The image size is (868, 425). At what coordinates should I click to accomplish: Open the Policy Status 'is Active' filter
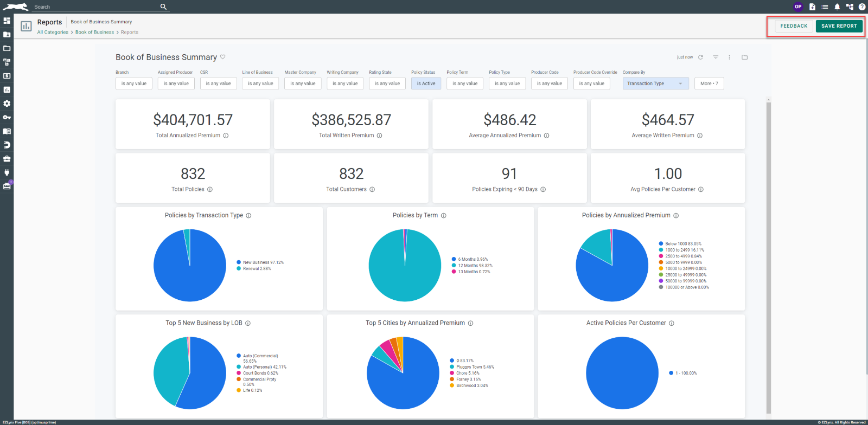(x=426, y=83)
